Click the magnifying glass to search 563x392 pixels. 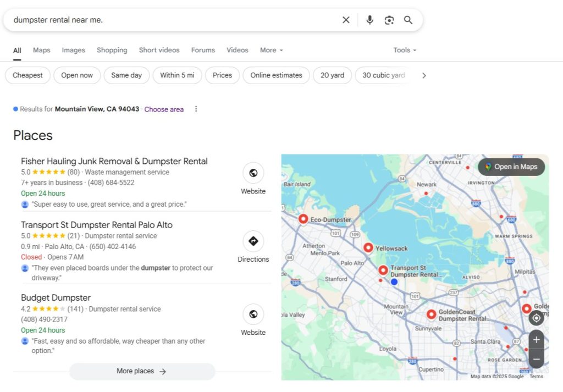coord(409,19)
